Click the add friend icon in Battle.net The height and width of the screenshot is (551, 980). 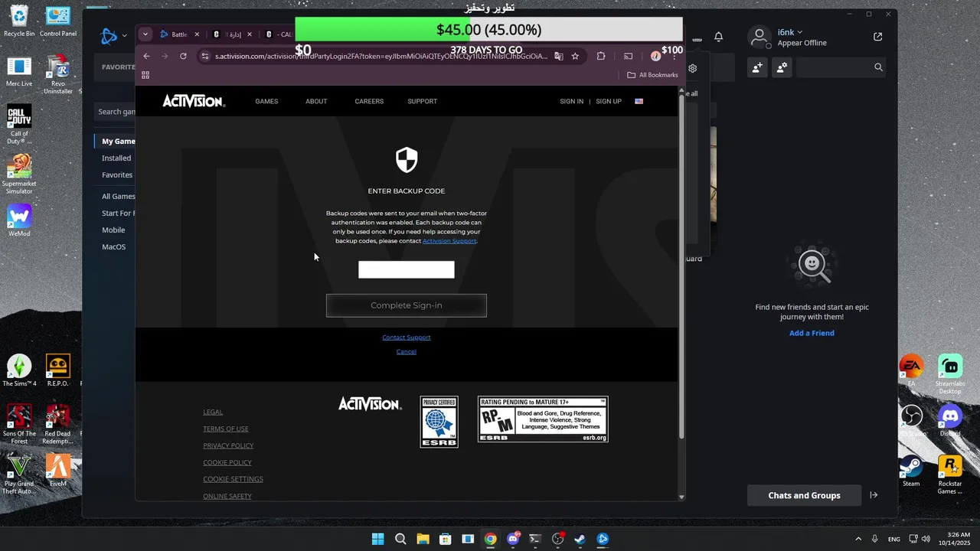click(757, 67)
